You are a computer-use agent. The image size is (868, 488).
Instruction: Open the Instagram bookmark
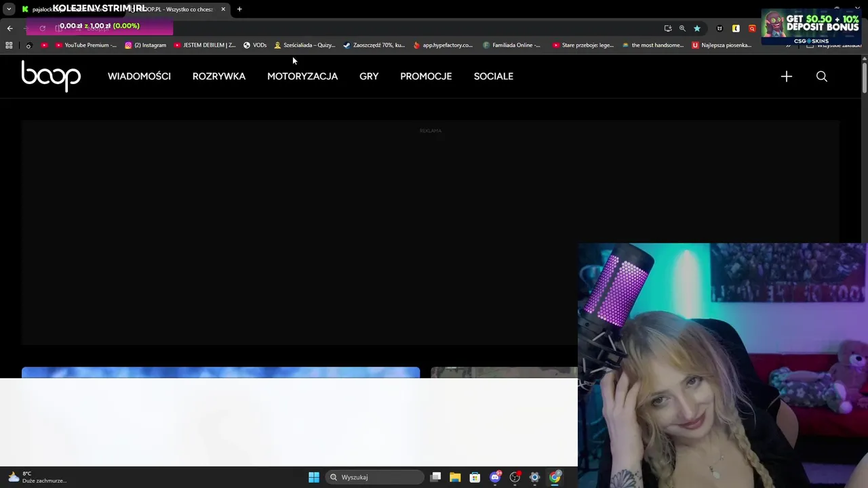coord(146,45)
